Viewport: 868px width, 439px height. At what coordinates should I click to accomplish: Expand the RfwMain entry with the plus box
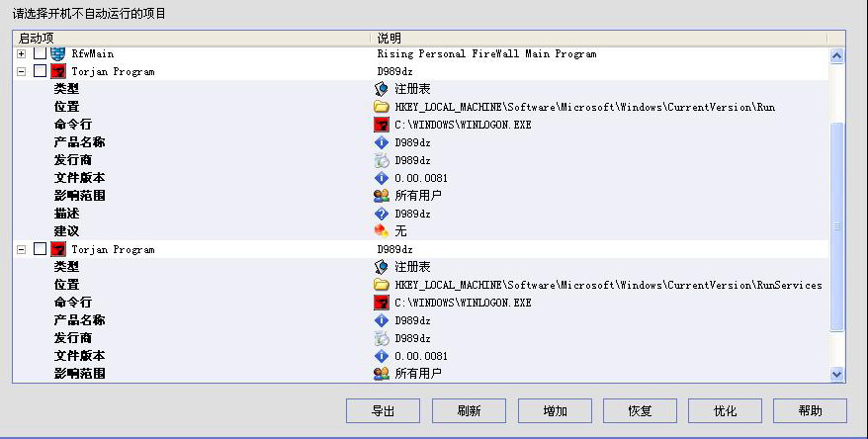pos(21,53)
